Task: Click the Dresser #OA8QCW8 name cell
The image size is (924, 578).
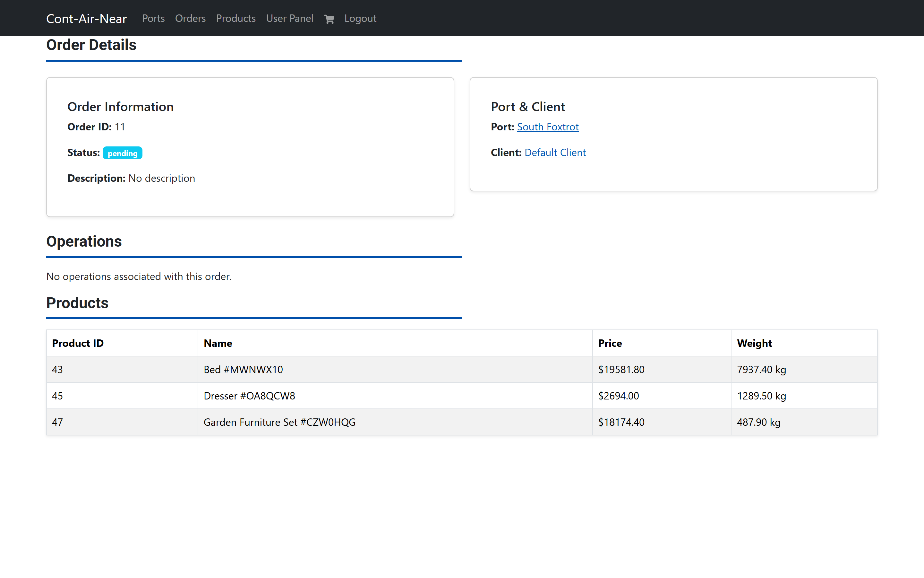Action: pyautogui.click(x=395, y=396)
